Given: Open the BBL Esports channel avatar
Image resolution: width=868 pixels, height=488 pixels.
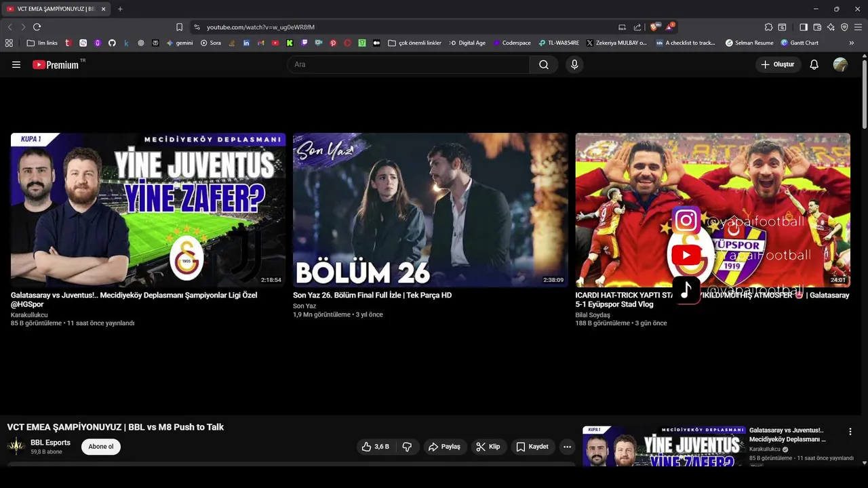Looking at the screenshot, I should click(16, 447).
